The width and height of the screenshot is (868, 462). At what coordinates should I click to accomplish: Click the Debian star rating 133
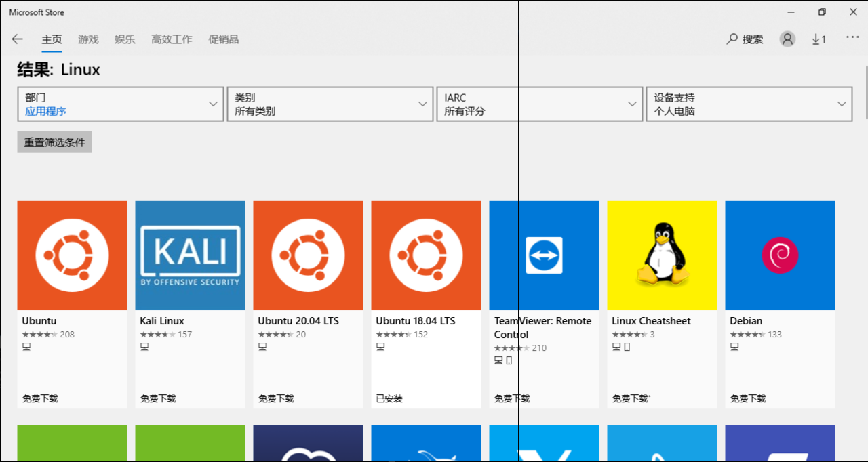click(755, 335)
